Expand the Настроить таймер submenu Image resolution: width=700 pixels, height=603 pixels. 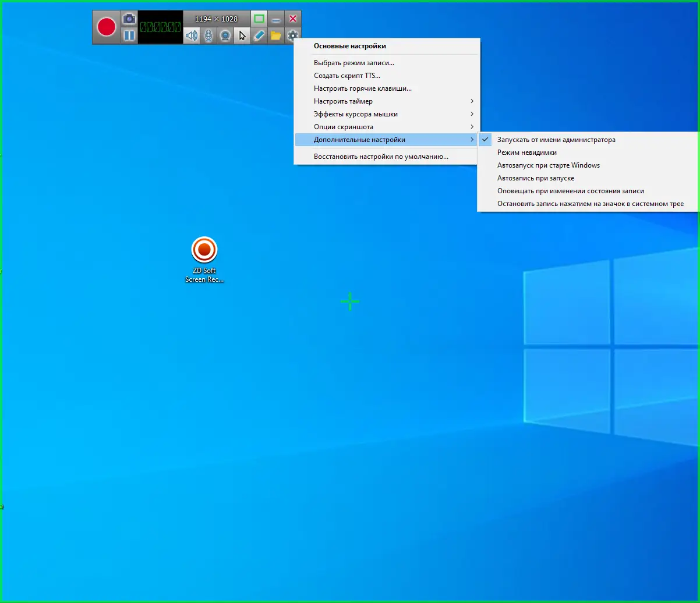[x=387, y=101]
